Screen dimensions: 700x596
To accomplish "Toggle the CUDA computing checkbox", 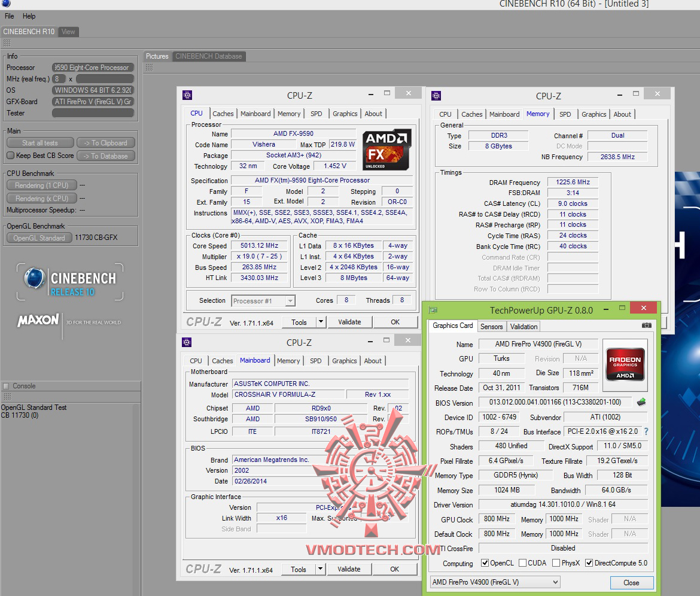I will tap(522, 563).
